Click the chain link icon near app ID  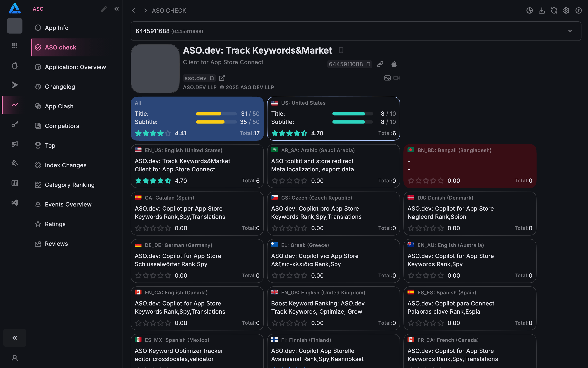pyautogui.click(x=380, y=64)
